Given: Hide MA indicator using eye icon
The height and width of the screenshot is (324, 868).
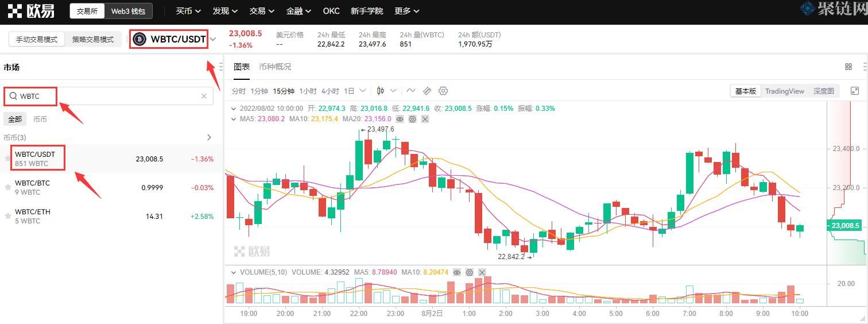Looking at the screenshot, I should (x=400, y=119).
